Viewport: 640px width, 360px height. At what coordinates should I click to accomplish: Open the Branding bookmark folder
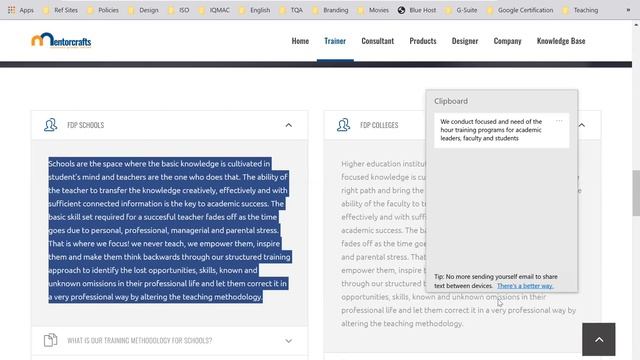330,10
